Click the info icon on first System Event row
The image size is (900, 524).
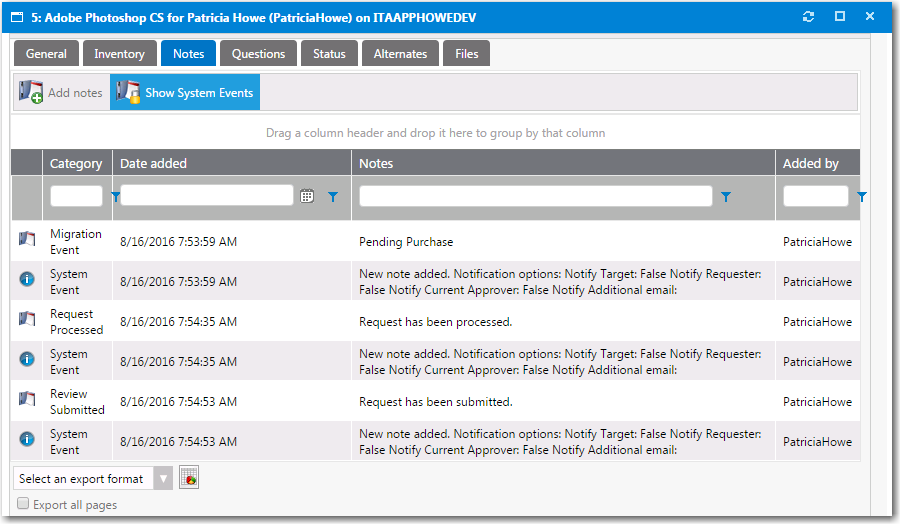[27, 281]
